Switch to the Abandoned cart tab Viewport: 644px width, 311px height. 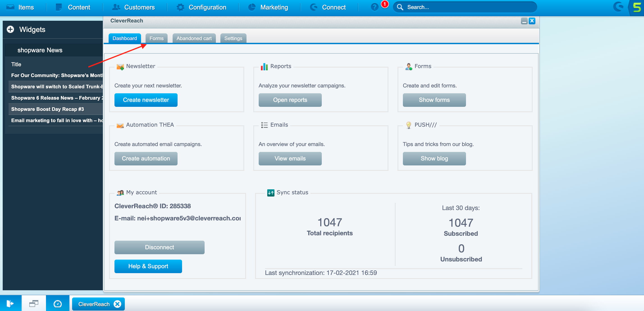tap(194, 38)
